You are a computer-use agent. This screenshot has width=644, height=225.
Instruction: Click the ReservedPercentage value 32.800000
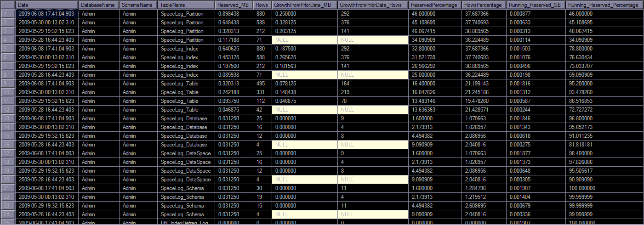click(x=435, y=49)
